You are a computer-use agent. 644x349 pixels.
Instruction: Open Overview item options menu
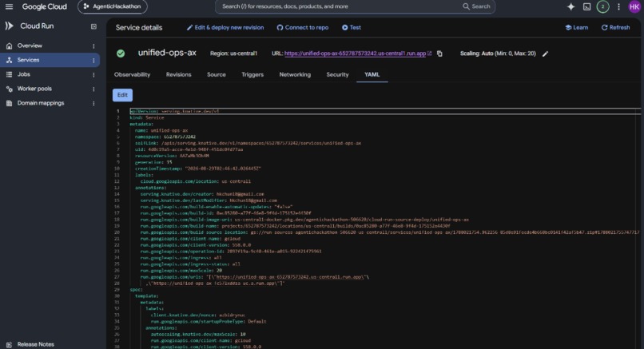pos(93,46)
